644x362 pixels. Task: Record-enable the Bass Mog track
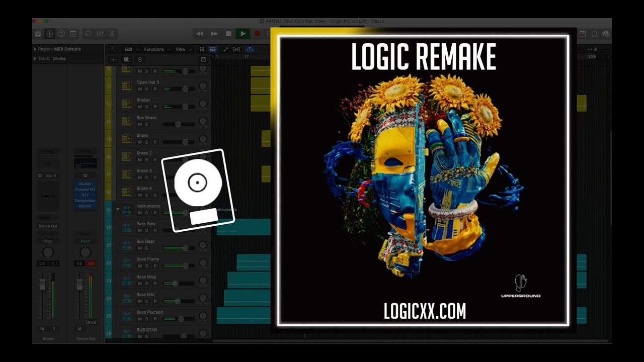[155, 283]
